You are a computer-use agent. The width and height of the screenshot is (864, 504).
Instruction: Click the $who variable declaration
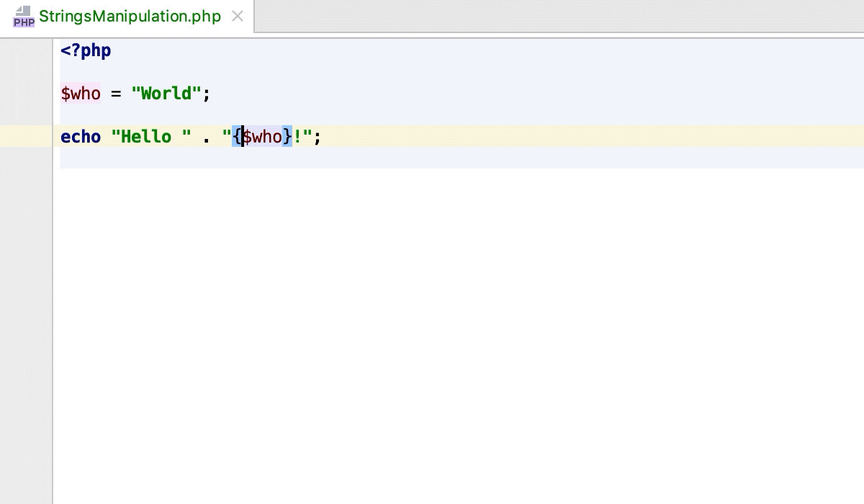coord(79,93)
